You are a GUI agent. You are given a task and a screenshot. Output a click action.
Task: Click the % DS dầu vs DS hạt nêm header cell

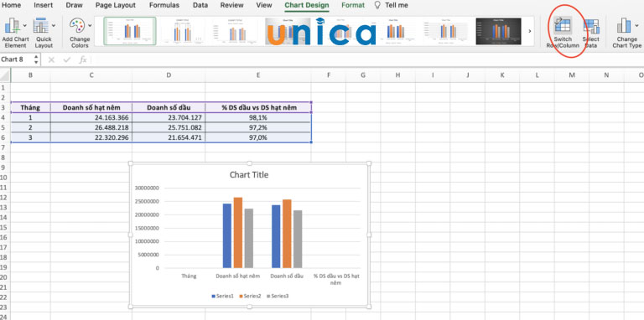[x=258, y=107]
